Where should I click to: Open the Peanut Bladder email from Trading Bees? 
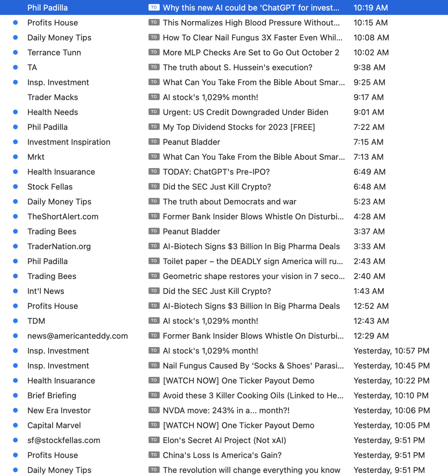click(191, 232)
